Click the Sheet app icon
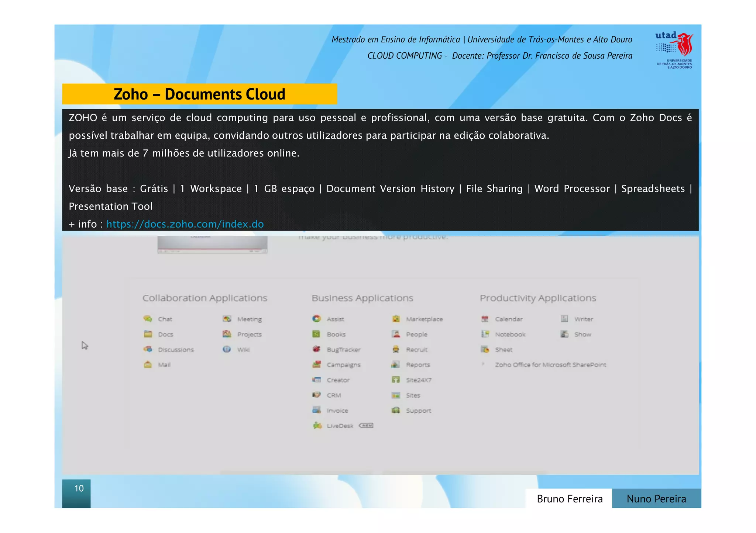The height and width of the screenshot is (533, 756). [485, 349]
